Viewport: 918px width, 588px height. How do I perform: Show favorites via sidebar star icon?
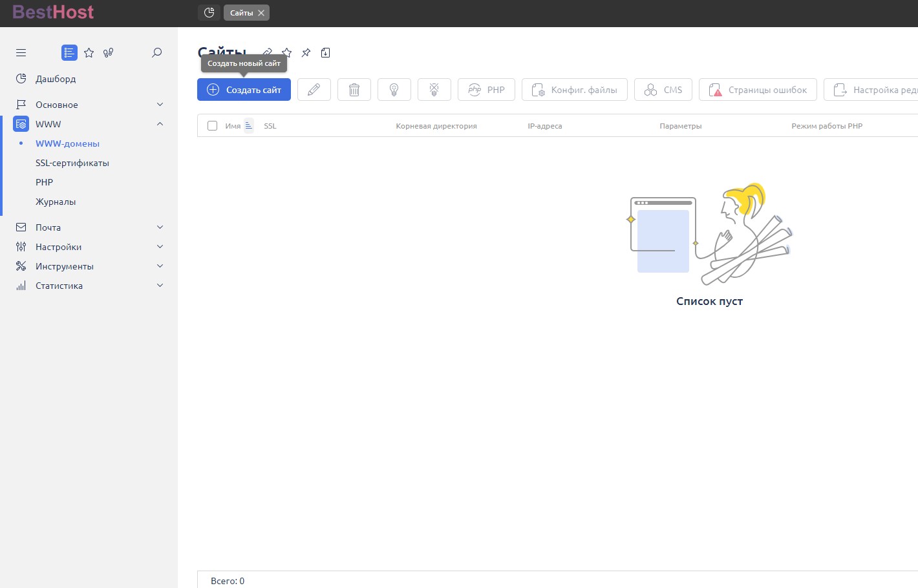(x=89, y=53)
